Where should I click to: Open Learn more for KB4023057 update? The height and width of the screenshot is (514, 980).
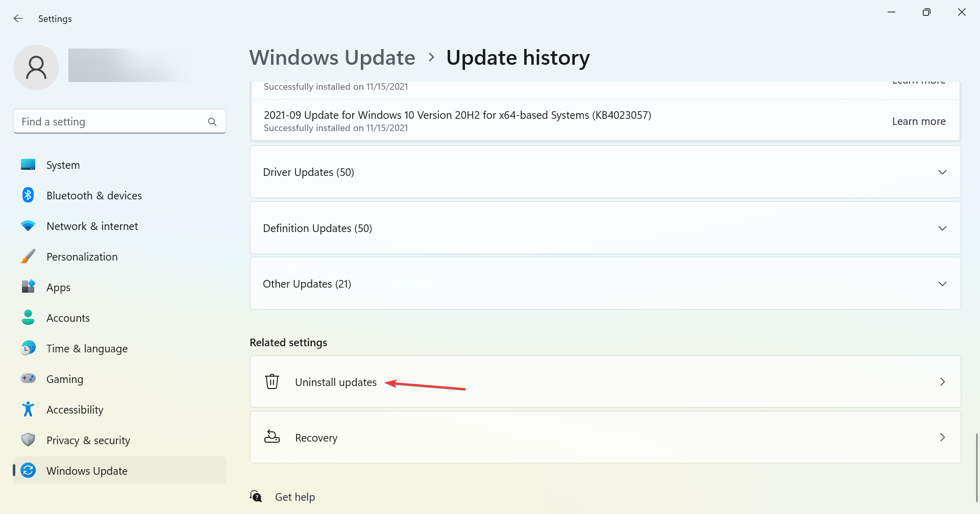pyautogui.click(x=918, y=121)
